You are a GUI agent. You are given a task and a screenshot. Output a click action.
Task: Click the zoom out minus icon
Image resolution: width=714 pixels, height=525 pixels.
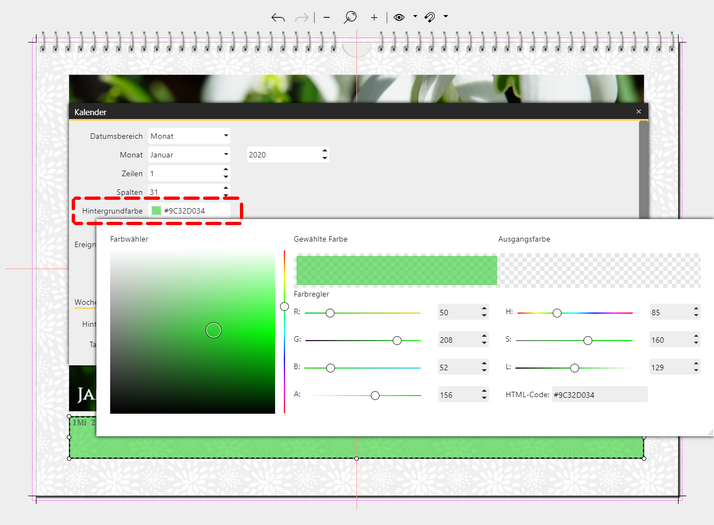(x=326, y=18)
